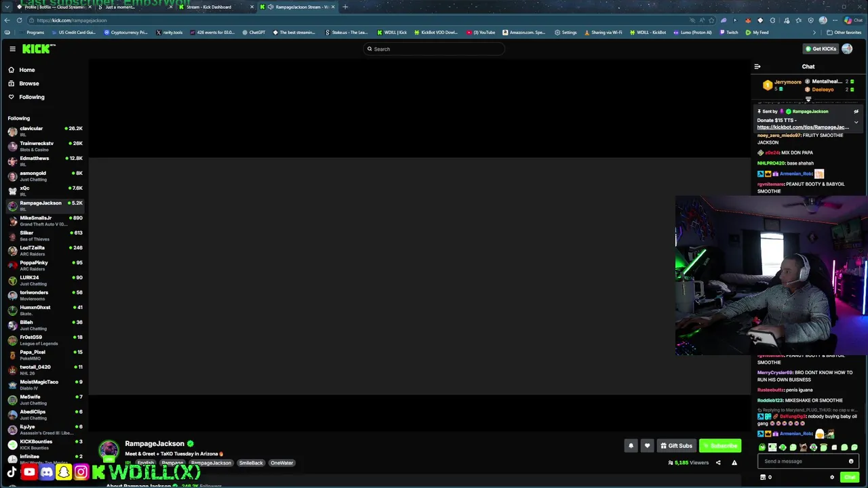Unpin the pinned chat message
This screenshot has width=868, height=488.
click(x=856, y=112)
